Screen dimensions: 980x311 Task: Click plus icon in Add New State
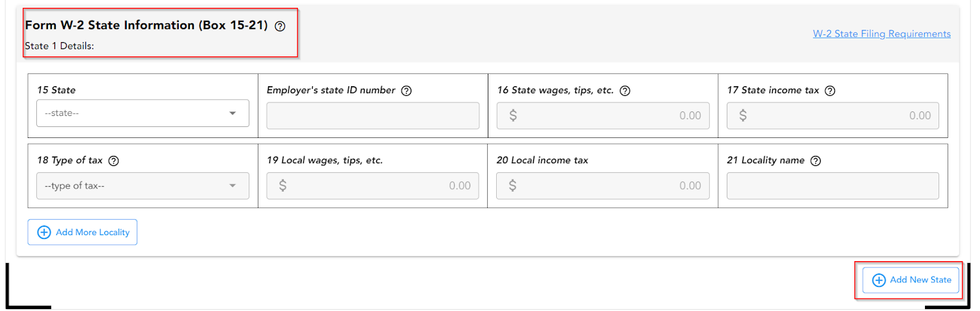[878, 280]
